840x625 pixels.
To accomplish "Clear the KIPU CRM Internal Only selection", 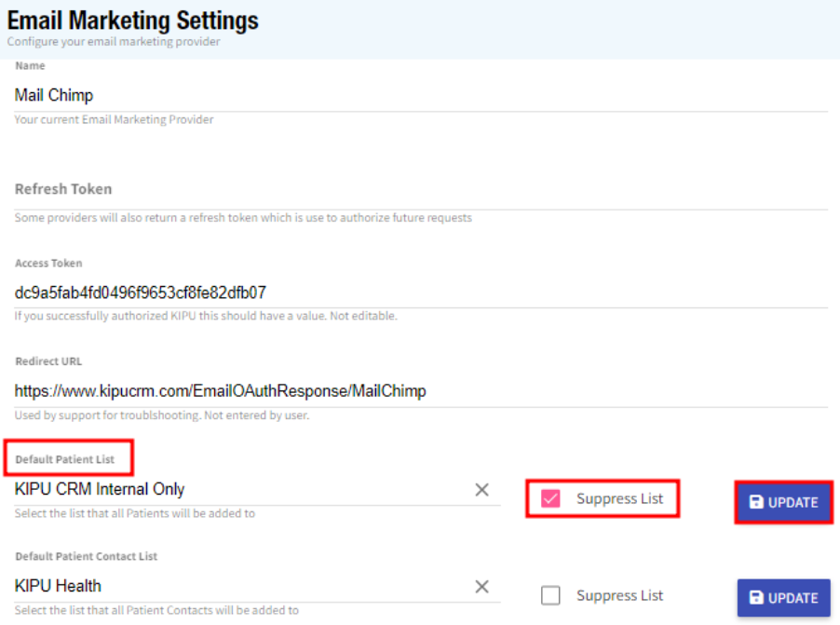I will coord(481,490).
